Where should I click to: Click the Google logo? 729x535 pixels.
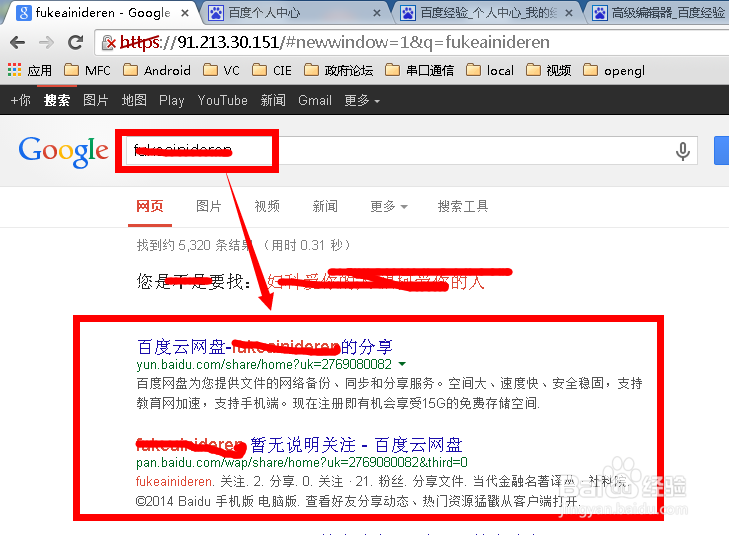point(63,152)
